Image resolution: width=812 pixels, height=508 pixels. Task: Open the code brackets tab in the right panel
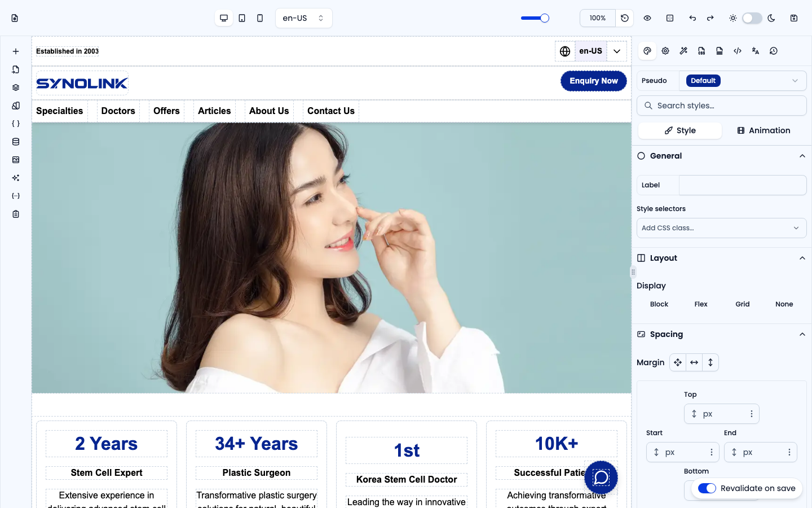pyautogui.click(x=738, y=51)
